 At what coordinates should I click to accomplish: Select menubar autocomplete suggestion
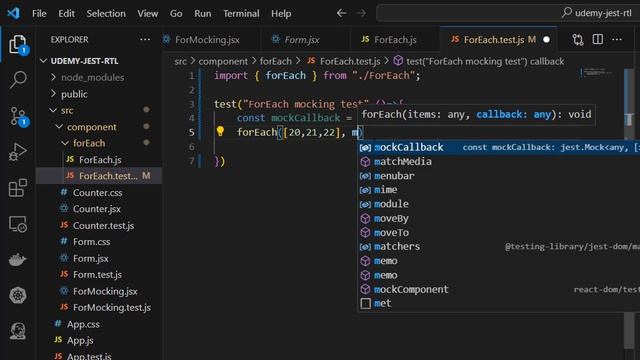coord(499,176)
